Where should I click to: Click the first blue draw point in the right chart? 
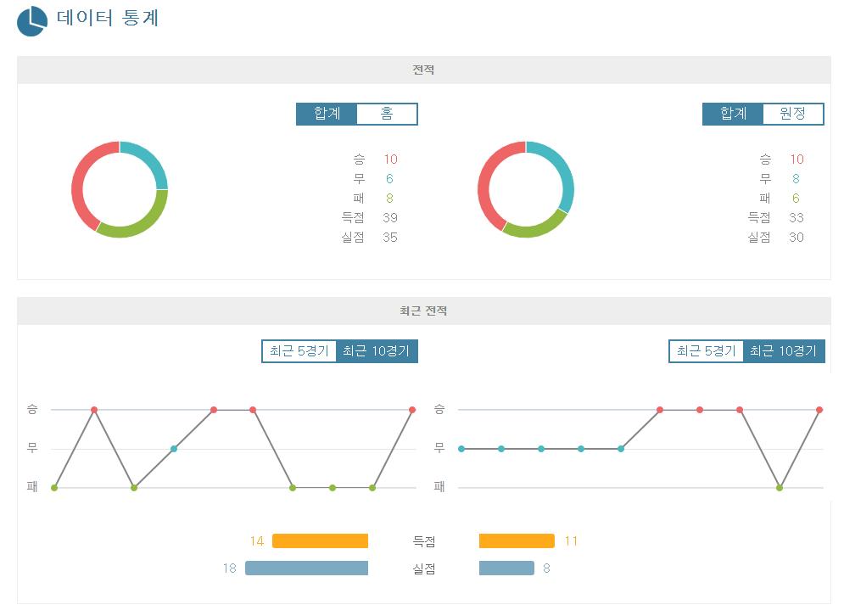click(x=461, y=449)
